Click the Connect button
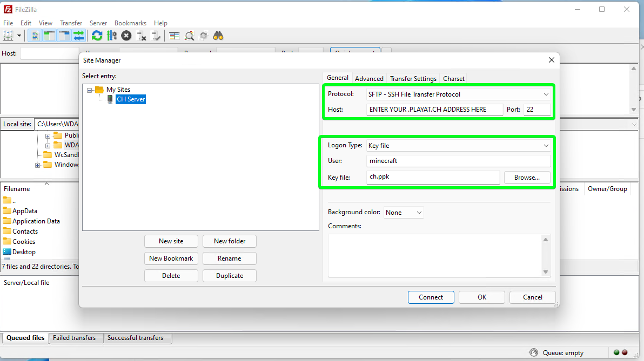 pyautogui.click(x=431, y=297)
